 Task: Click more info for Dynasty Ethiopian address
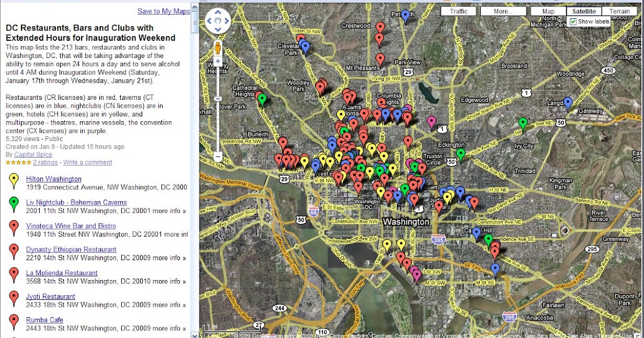coord(169,258)
